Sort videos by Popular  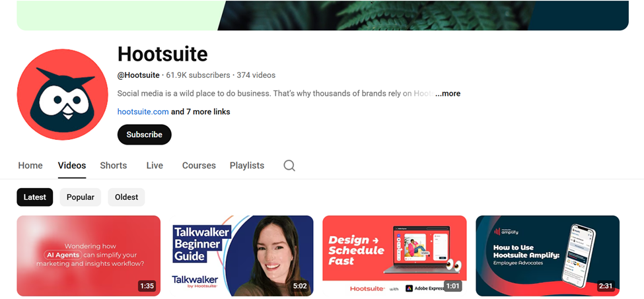tap(81, 197)
